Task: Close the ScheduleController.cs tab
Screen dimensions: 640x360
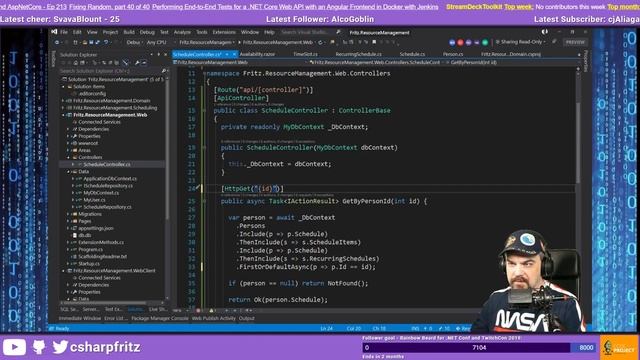Action: click(x=234, y=54)
